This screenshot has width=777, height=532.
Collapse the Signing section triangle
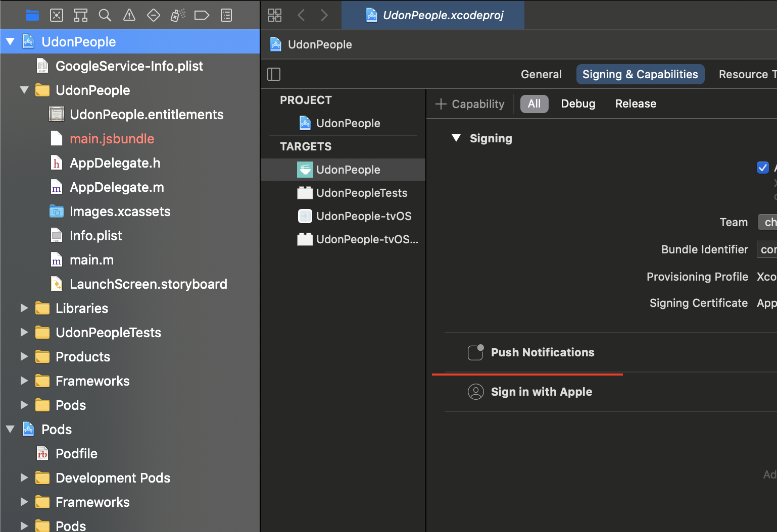point(456,138)
